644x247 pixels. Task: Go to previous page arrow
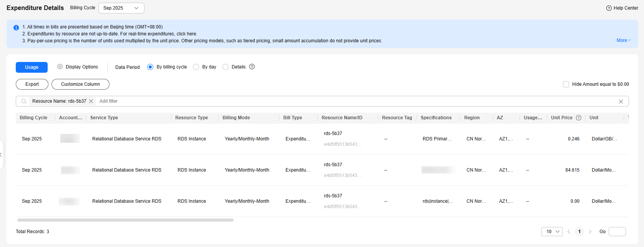coord(569,232)
